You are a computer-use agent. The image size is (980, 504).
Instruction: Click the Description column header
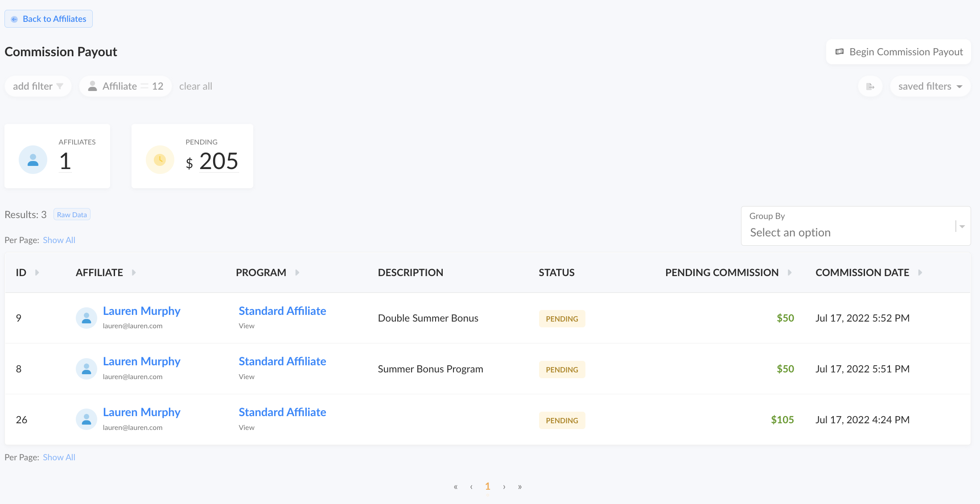point(411,273)
